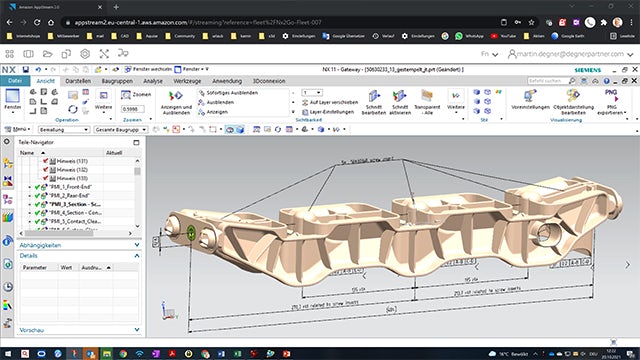This screenshot has height=360, width=640.
Task: Open the layer number 1 dropdown
Action: tap(312, 93)
